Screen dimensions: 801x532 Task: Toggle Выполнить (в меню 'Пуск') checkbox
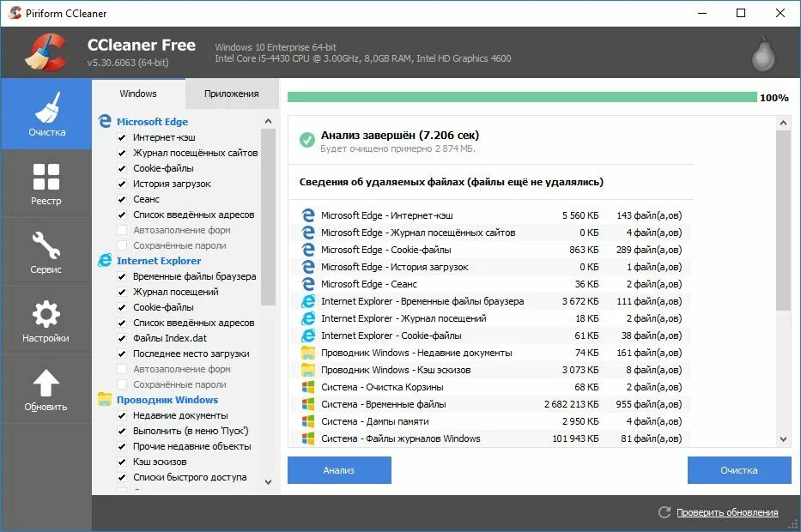tap(122, 431)
